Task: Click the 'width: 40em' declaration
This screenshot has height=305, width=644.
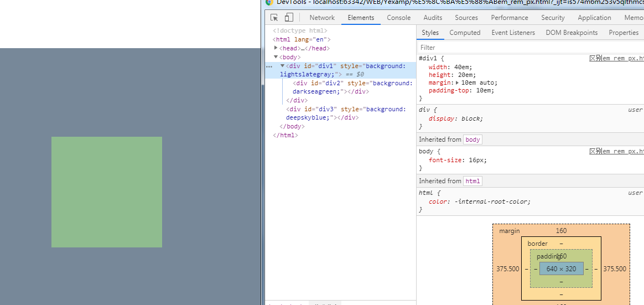Action: coord(450,66)
